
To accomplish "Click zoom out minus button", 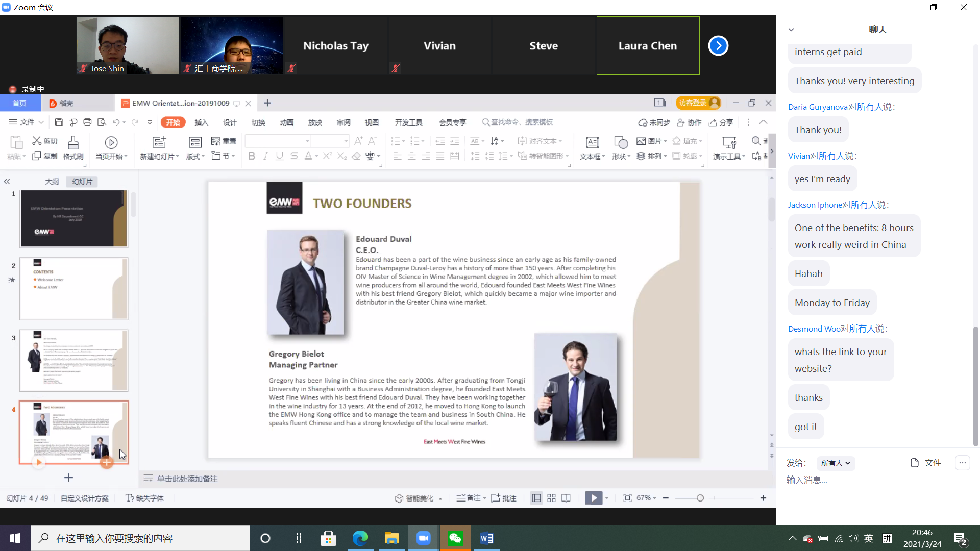I will click(666, 498).
